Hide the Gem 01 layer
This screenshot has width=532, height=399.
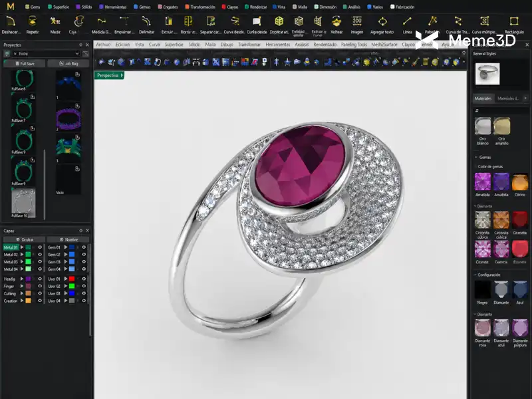[84, 247]
